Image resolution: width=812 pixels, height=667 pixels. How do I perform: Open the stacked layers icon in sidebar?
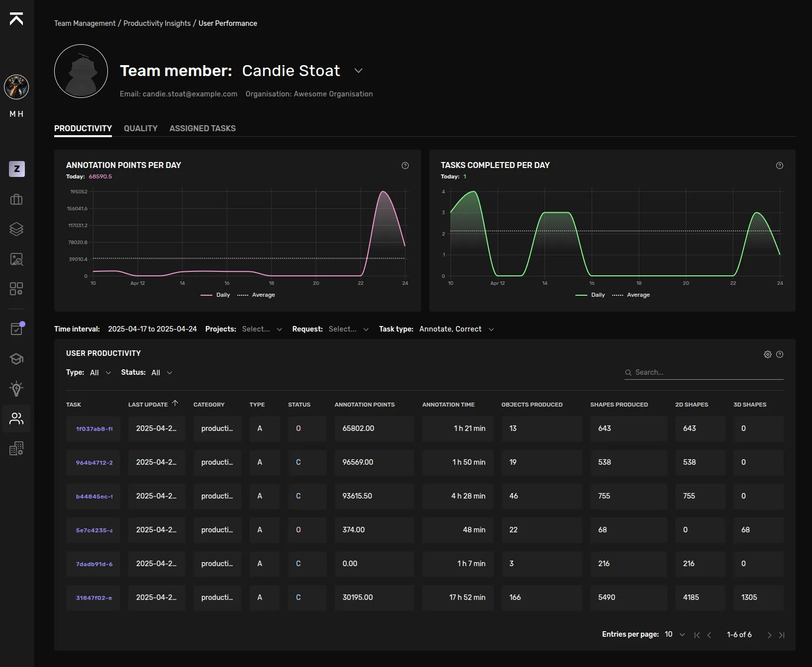pos(16,229)
